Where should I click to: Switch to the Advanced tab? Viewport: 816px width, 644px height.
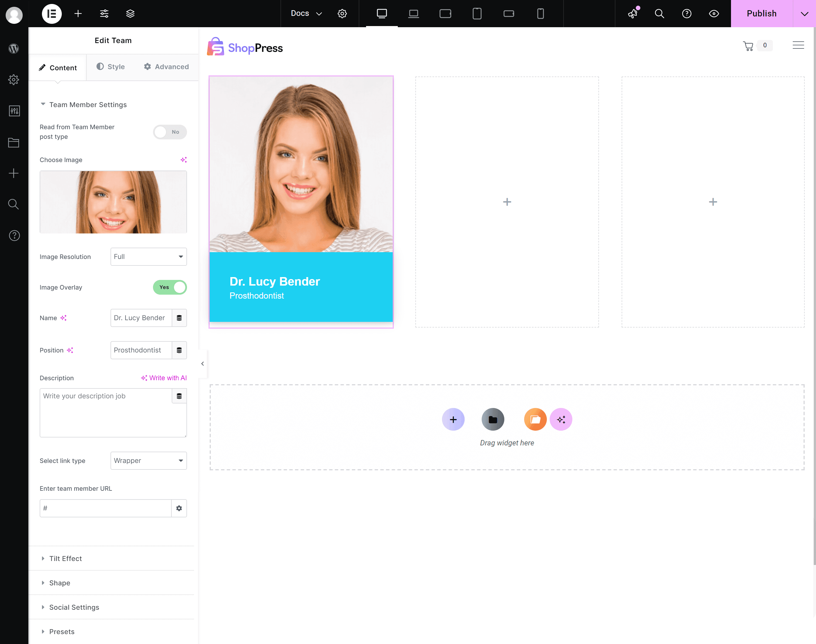coord(166,67)
